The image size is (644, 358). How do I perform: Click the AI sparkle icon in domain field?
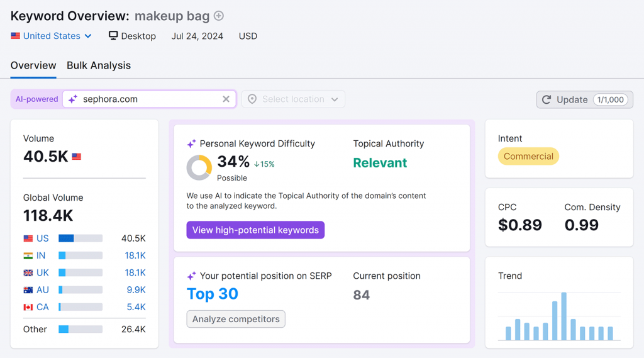point(73,99)
